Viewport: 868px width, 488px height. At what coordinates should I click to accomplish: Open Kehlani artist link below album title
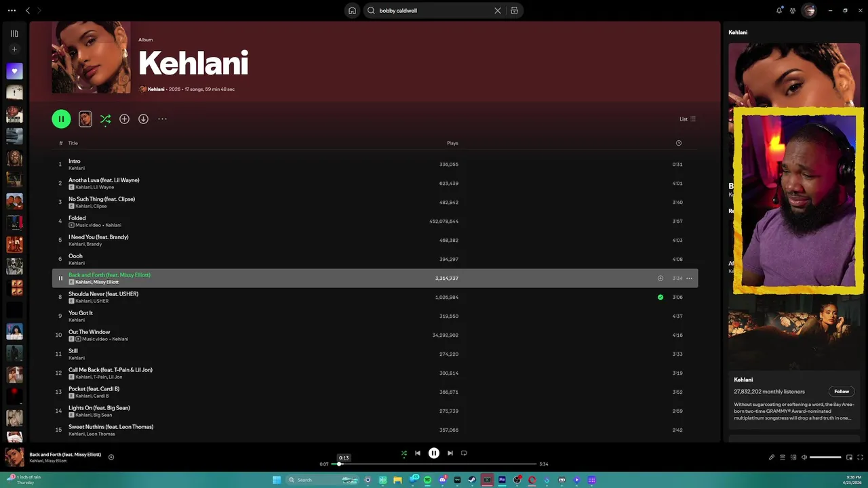pos(156,89)
